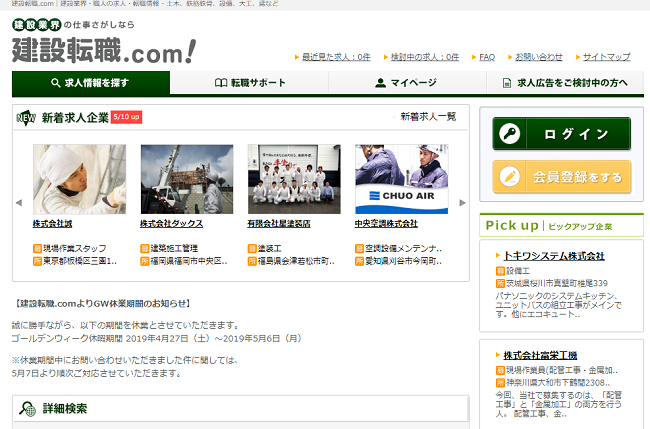Click the pencil icon on 会員登録 button

pyautogui.click(x=510, y=177)
